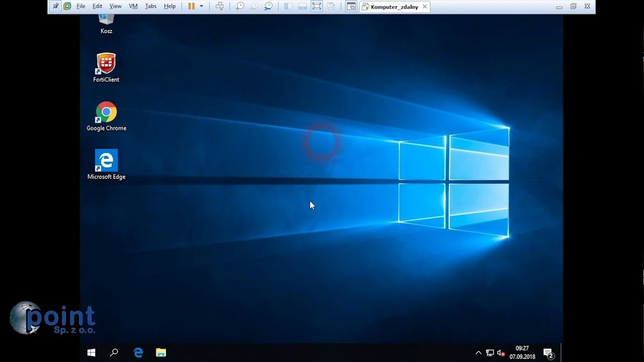This screenshot has width=644, height=362.
Task: Open File Explorer from the taskbar
Action: 161,353
